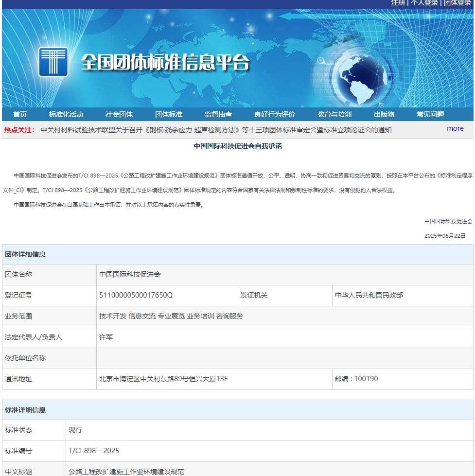475x476 pixels.
Task: Click the 常见问题 FAQ menu item
Action: click(x=431, y=114)
